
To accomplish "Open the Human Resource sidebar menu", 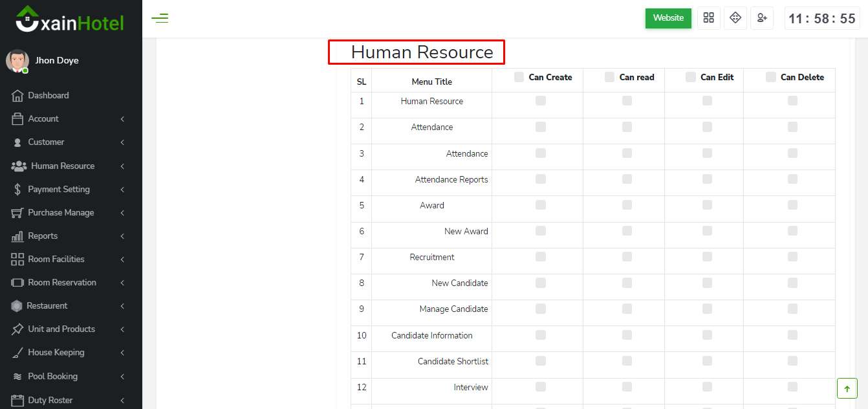I will pos(63,166).
